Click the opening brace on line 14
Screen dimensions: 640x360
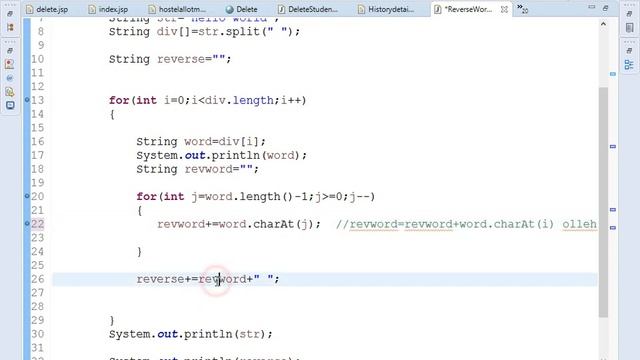click(112, 114)
